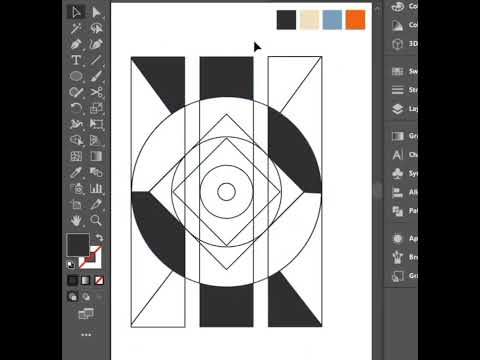The height and width of the screenshot is (360, 480).
Task: Activate the Eyedropper tool
Action: click(x=76, y=172)
